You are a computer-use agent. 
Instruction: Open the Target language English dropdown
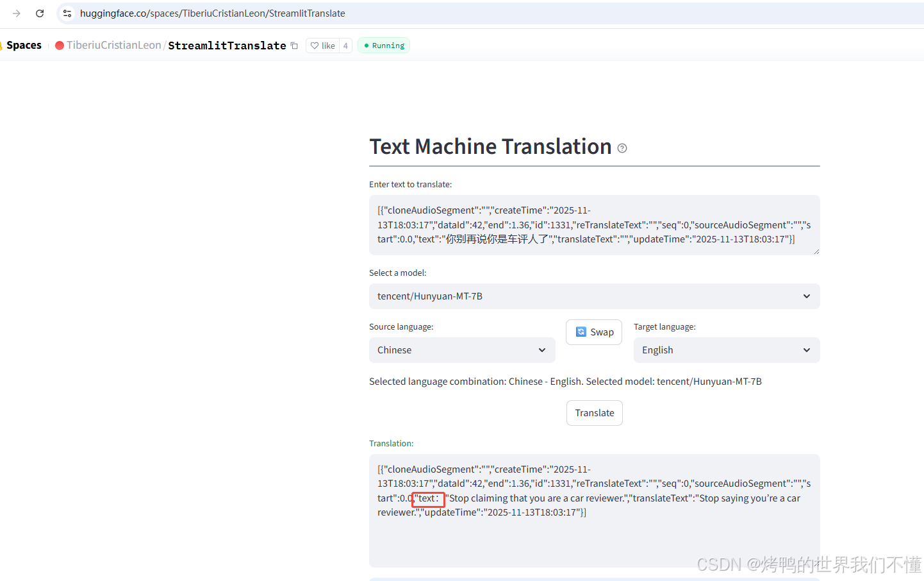point(727,350)
